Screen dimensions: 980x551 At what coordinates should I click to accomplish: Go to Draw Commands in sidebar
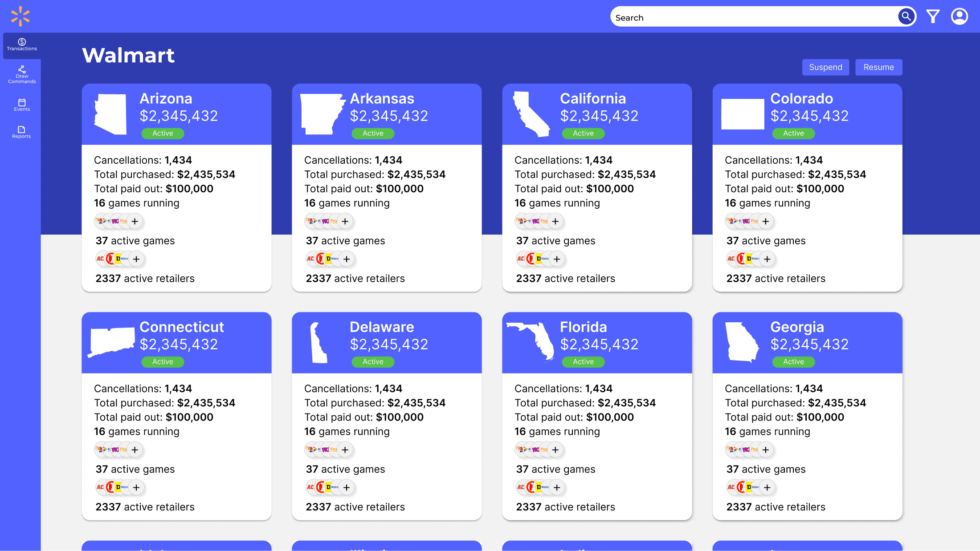(22, 74)
